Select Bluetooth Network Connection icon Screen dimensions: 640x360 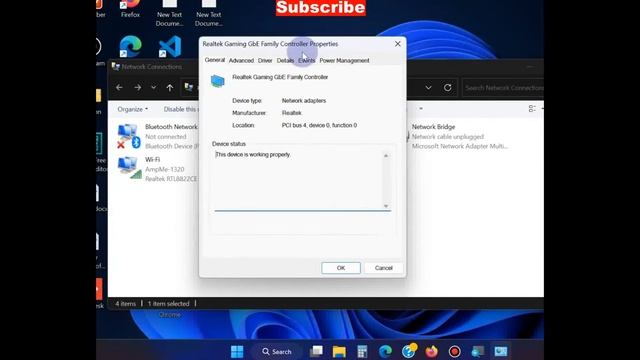pyautogui.click(x=128, y=136)
